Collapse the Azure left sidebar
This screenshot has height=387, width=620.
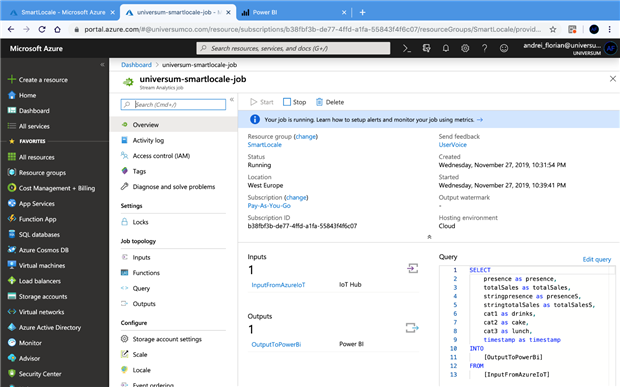[102, 64]
